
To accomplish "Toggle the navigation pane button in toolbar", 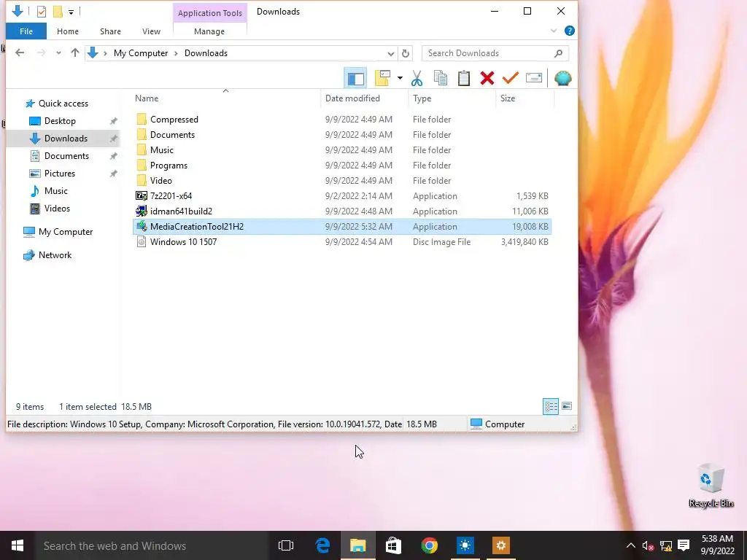I will click(x=355, y=79).
